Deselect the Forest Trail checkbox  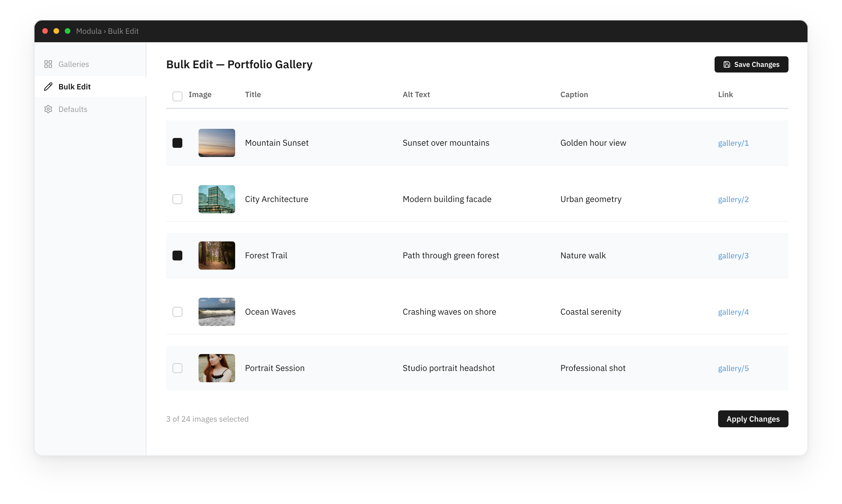[177, 256]
